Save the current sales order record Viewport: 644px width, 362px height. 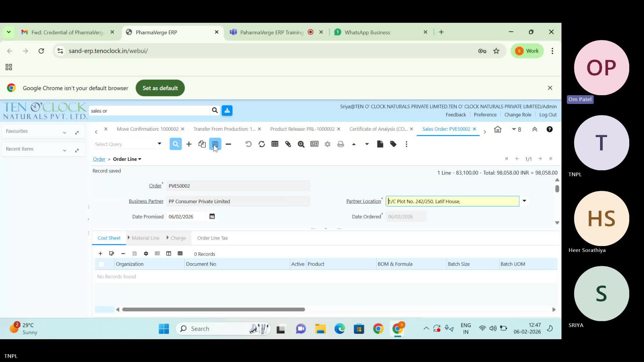(x=215, y=144)
